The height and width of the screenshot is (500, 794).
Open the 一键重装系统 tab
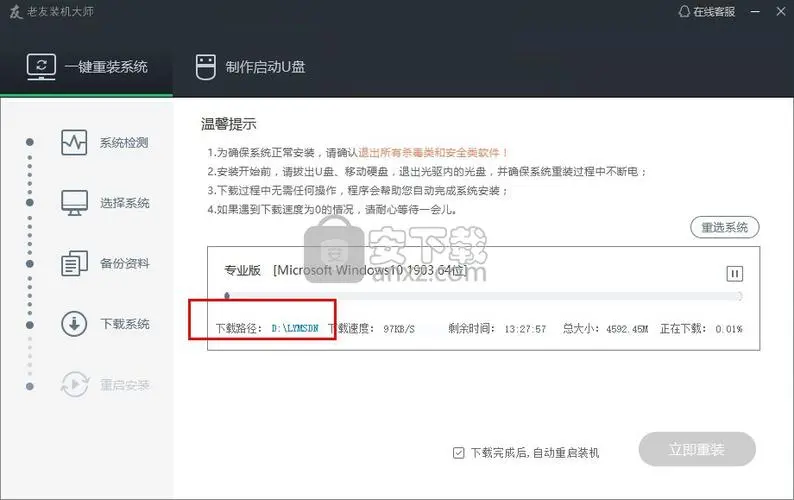87,66
